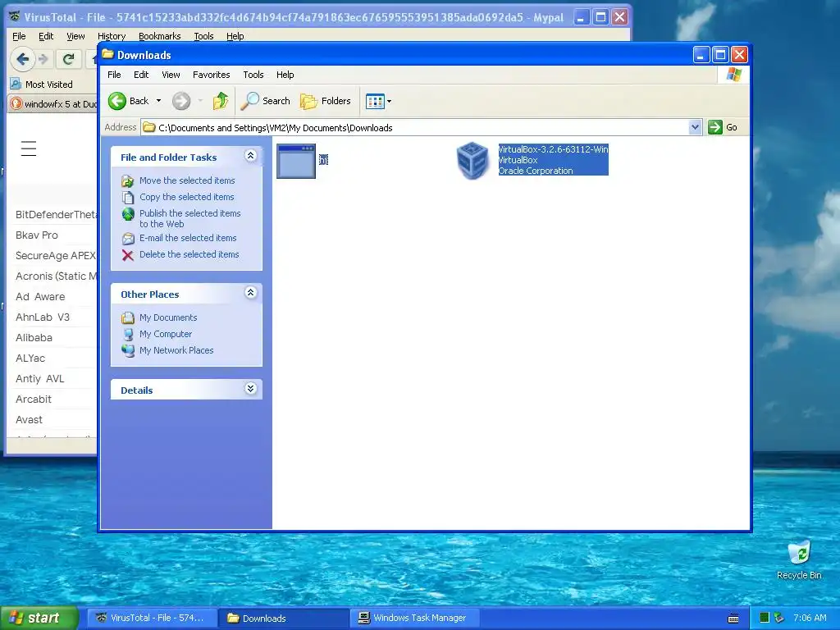Viewport: 840px width, 630px height.
Task: Open Help menu in Downloads window
Action: point(285,75)
